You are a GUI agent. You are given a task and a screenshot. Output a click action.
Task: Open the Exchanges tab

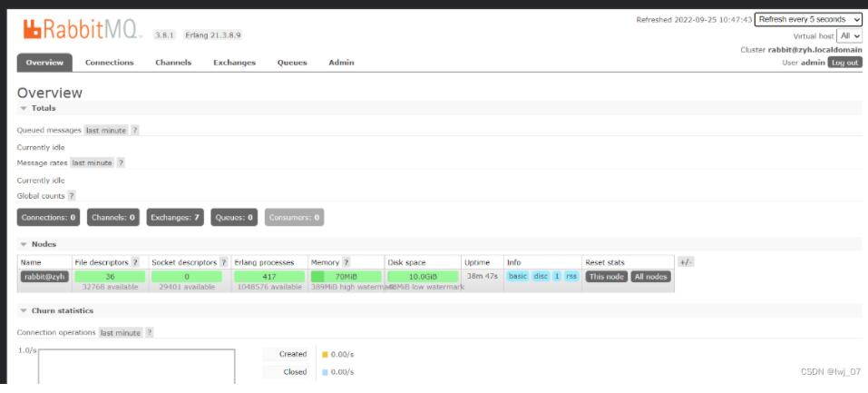pos(235,63)
